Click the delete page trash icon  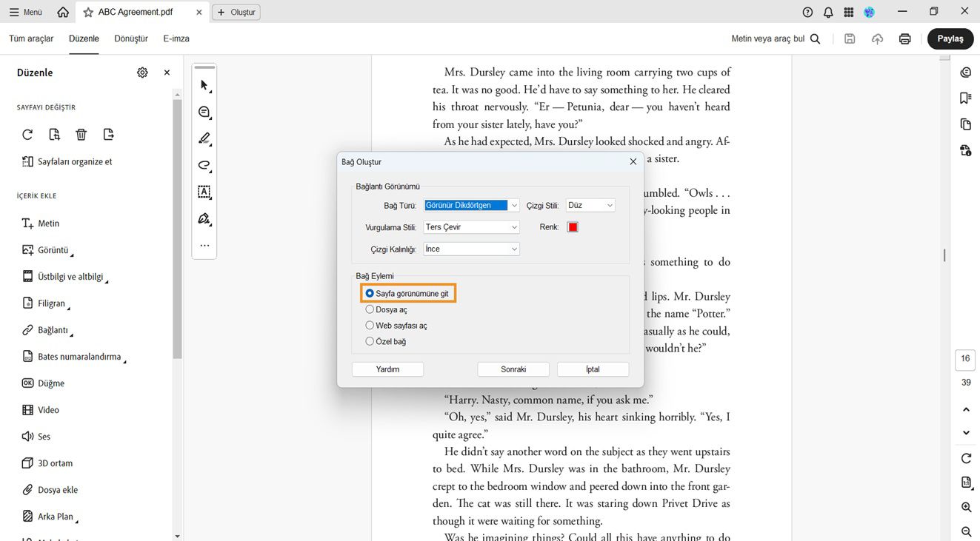[81, 135]
